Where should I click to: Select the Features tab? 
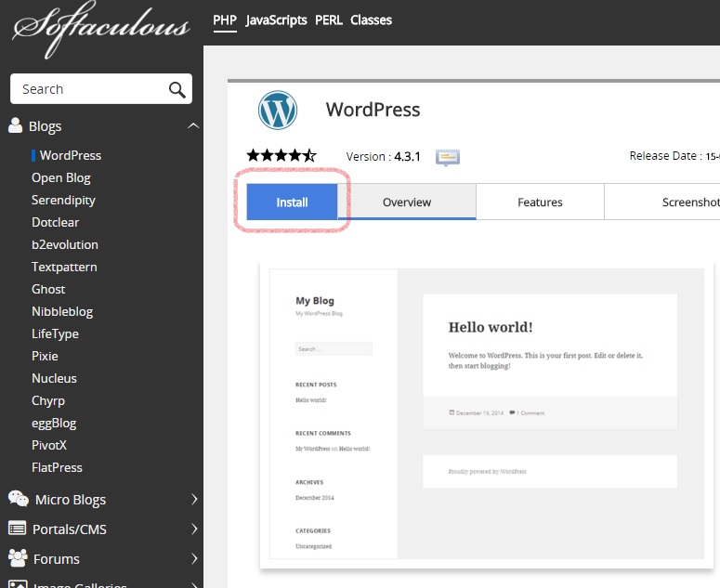tap(540, 202)
